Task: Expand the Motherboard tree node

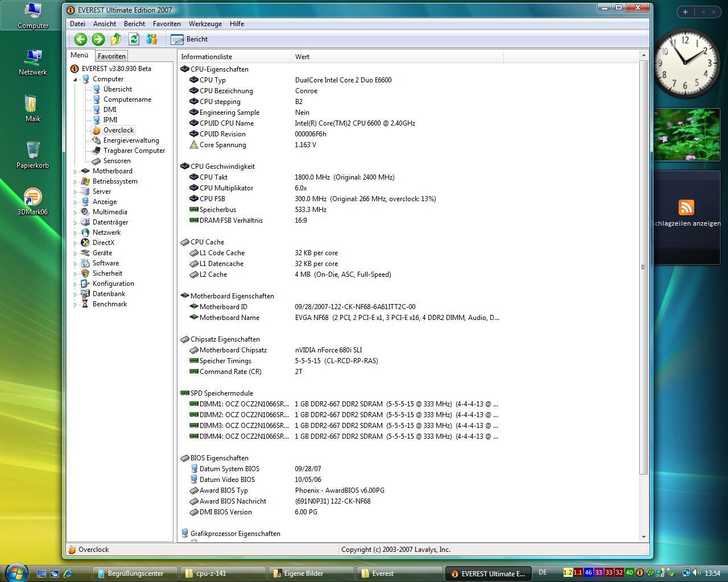Action: (75, 171)
